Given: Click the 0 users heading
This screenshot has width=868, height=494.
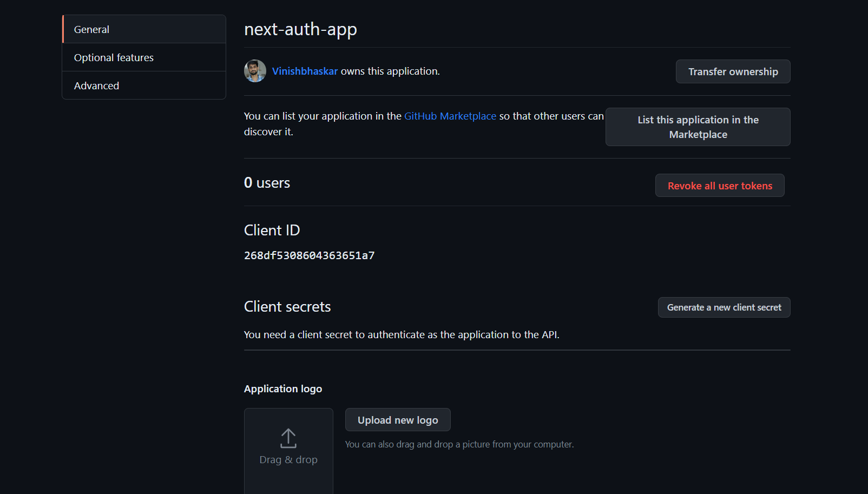Looking at the screenshot, I should (x=267, y=183).
